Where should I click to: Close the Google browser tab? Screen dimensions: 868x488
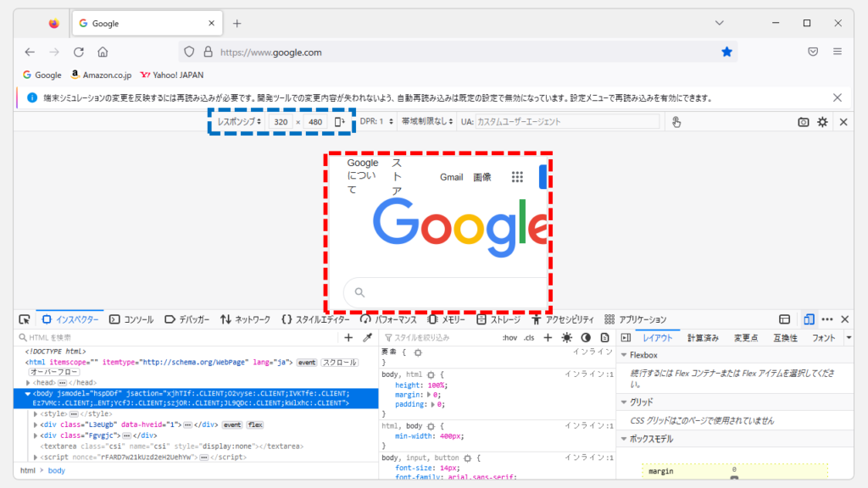pos(211,23)
